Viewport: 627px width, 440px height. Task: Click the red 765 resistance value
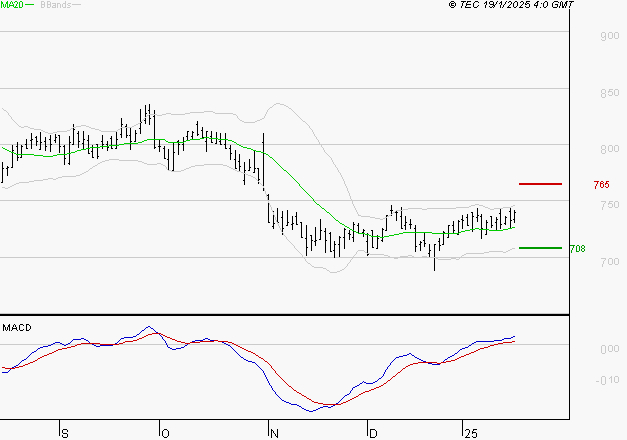click(x=601, y=185)
